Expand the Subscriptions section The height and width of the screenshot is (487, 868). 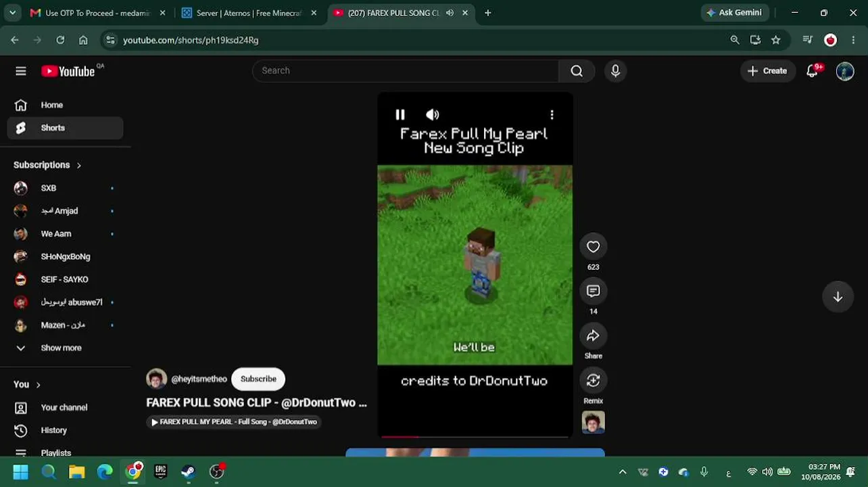47,165
